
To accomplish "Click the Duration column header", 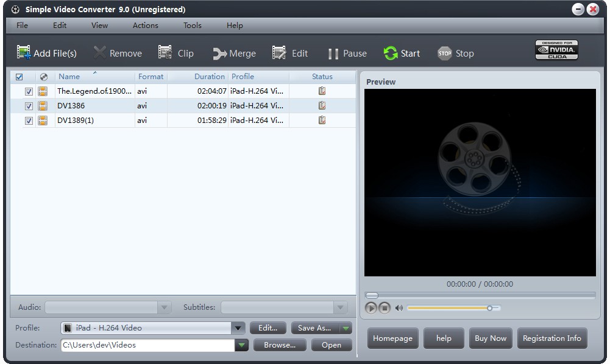I will pos(197,77).
